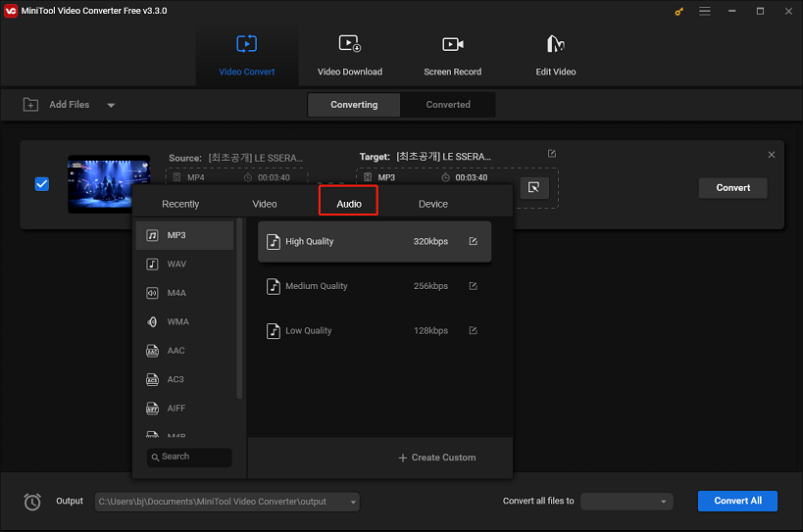Select the Recently format tab
The image size is (803, 532).
click(180, 204)
